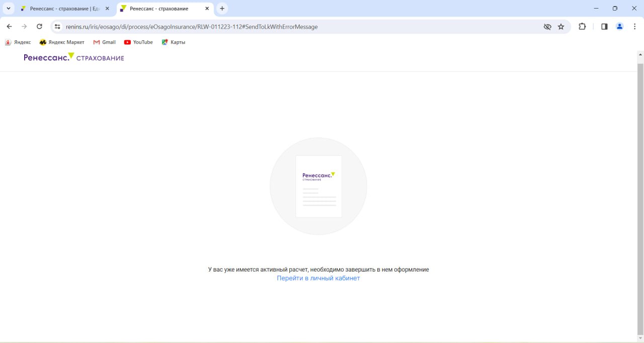This screenshot has height=343, width=644.
Task: Open the Карты bookmark
Action: pos(174,42)
